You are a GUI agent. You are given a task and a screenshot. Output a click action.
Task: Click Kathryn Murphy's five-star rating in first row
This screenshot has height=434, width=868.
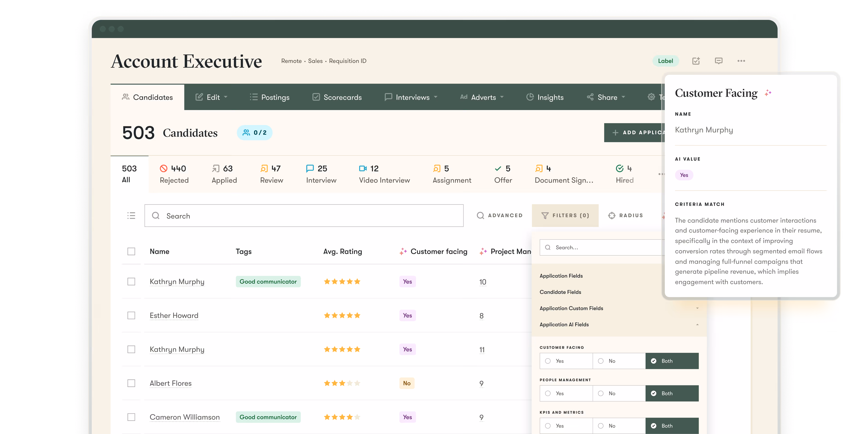click(342, 281)
